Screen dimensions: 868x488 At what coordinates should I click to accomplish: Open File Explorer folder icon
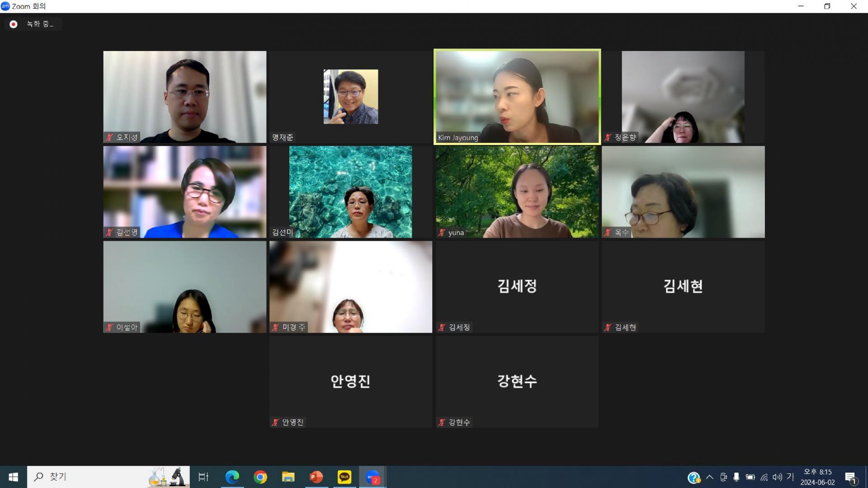[x=288, y=477]
